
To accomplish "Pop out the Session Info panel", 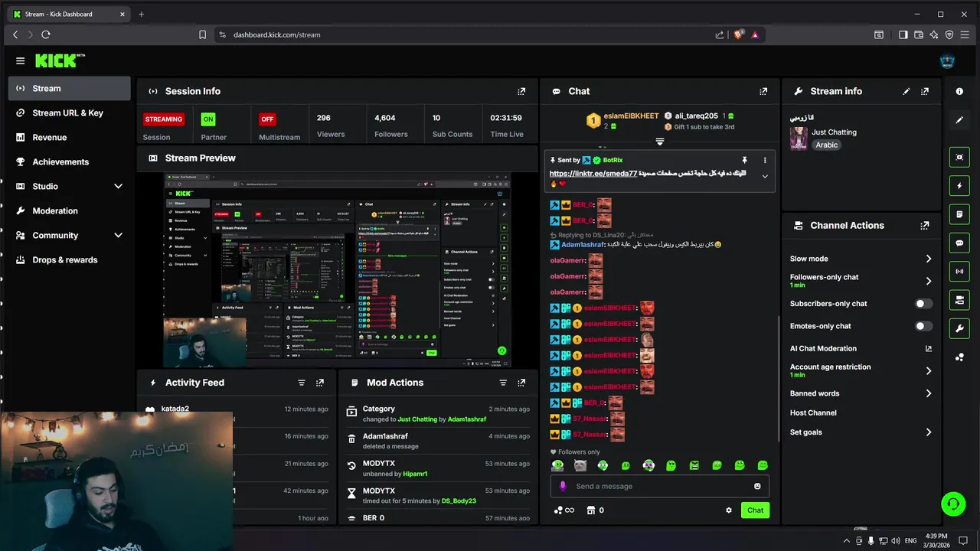I will [x=521, y=91].
